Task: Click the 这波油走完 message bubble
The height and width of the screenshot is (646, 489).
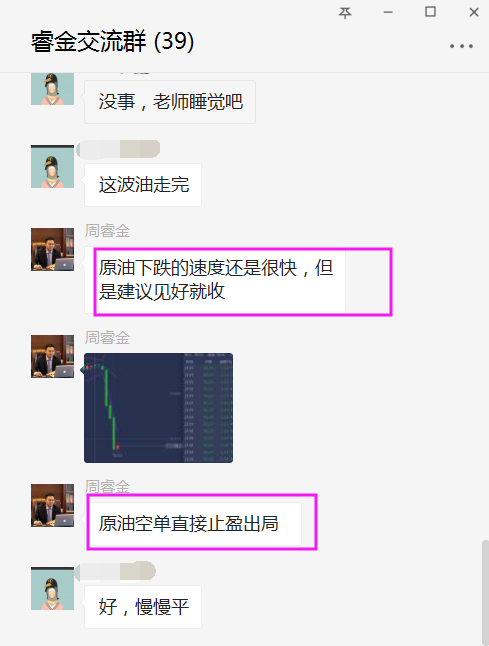Action: tap(143, 185)
